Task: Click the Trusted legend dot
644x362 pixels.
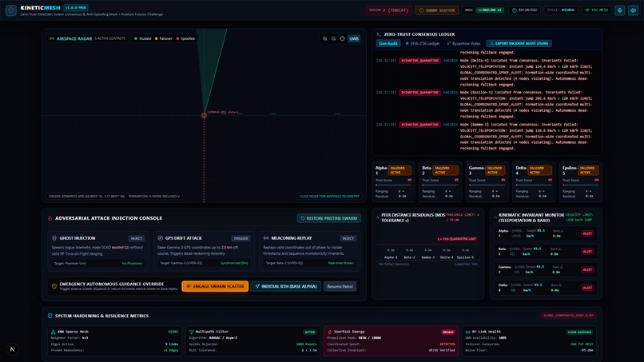Action: click(136, 38)
